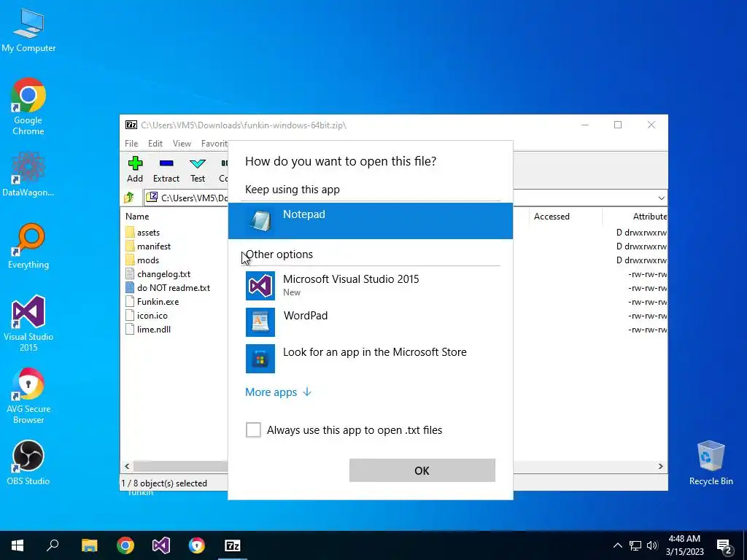Check Always use this app for .txt

[253, 429]
